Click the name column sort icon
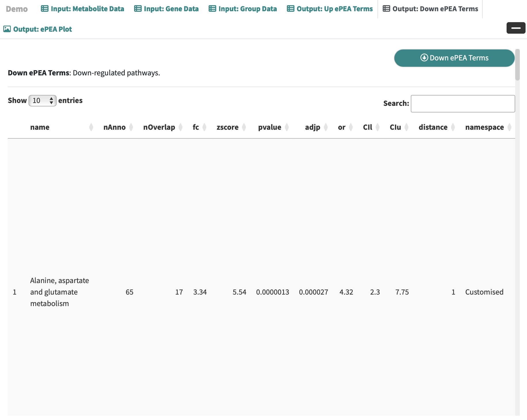Viewport: 527px width, 420px height. tap(91, 127)
